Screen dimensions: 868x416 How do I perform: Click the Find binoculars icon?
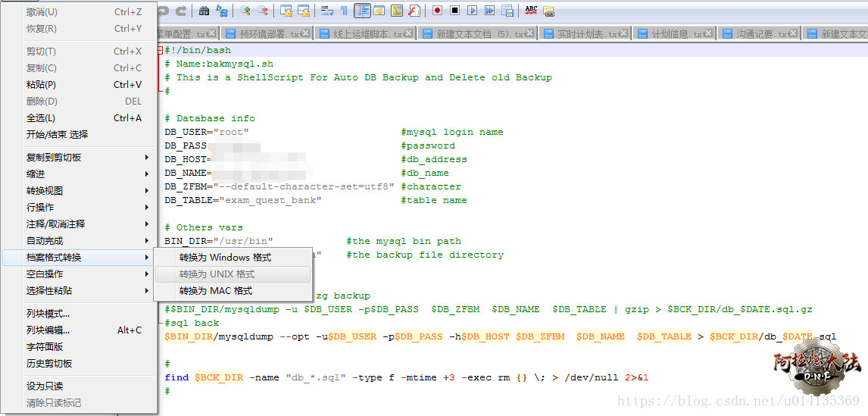pyautogui.click(x=204, y=11)
